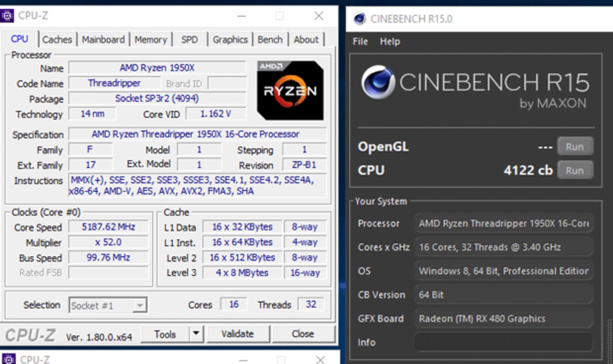
Task: Minimize the top CPU-Z window
Action: (241, 16)
